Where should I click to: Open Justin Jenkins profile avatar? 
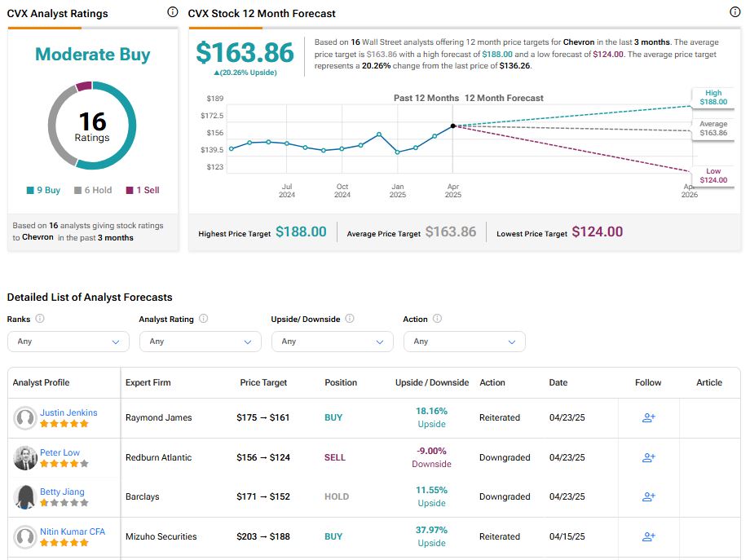click(25, 418)
